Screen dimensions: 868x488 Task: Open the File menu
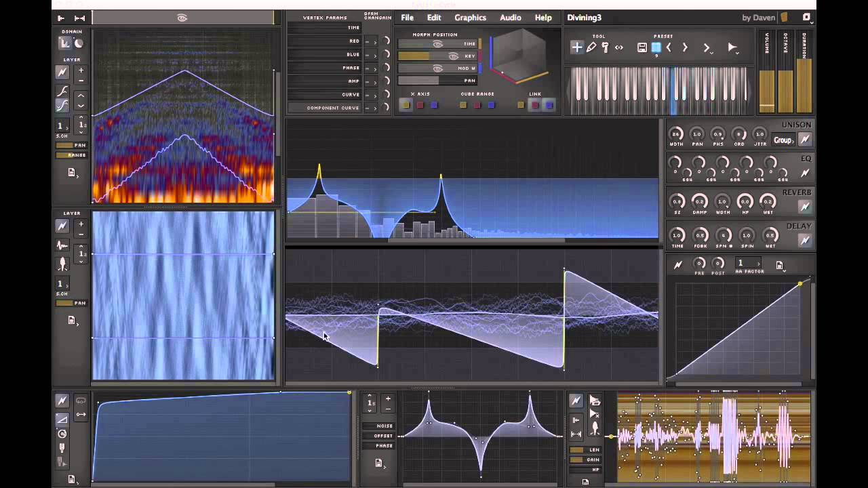[407, 18]
